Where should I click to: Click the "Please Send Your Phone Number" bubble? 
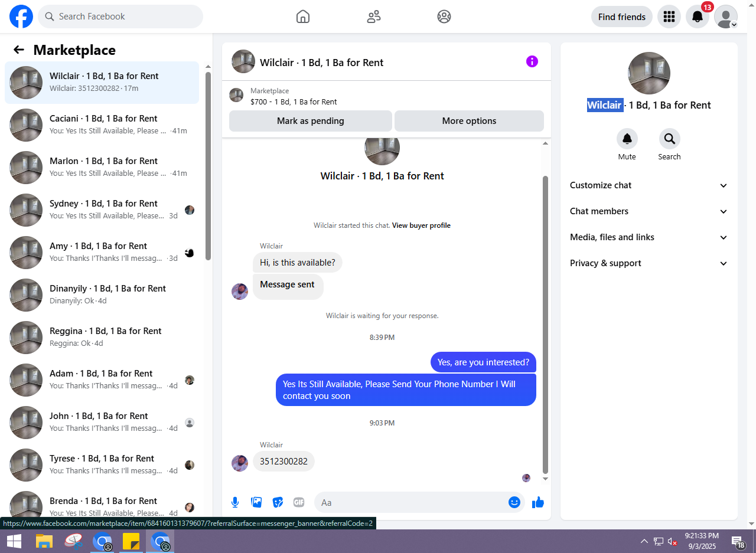point(406,390)
